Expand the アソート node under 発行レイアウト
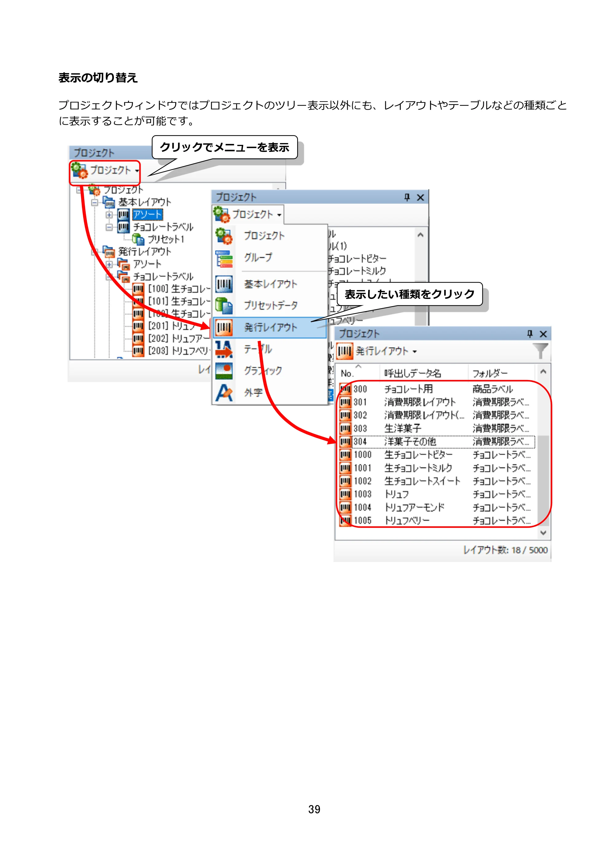This screenshot has width=614, height=868. (x=109, y=264)
